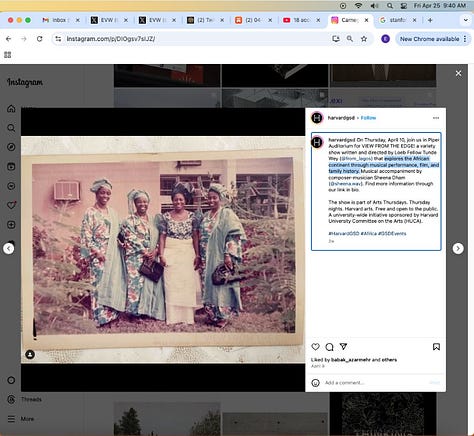Viewport: 474px width, 436px height.
Task: Open the @sheena.wav mention link
Action: tap(345, 184)
